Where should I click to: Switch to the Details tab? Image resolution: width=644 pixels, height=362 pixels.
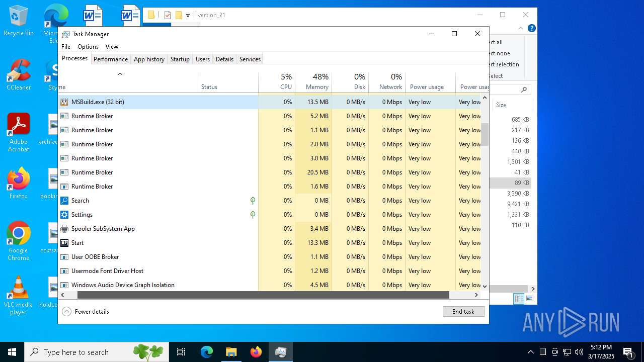click(224, 59)
